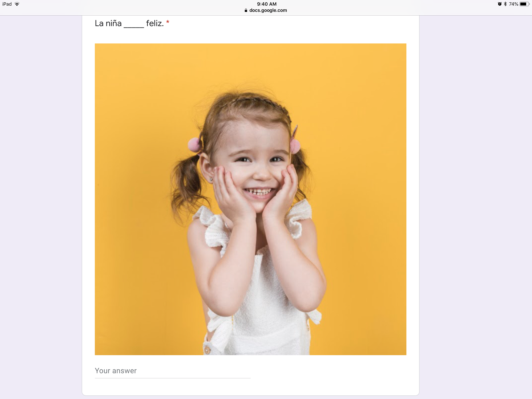This screenshot has height=399, width=532.
Task: Tap the Bluetooth status icon
Action: click(x=505, y=4)
